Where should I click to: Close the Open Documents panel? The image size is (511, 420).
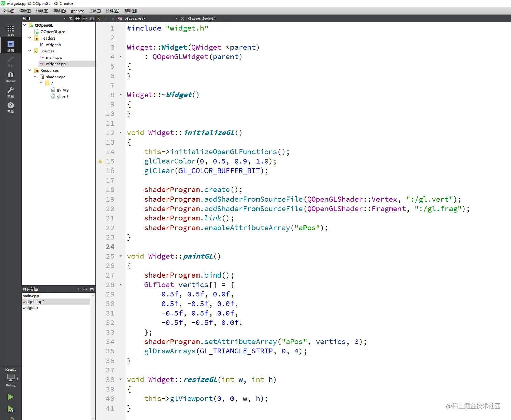click(x=92, y=289)
